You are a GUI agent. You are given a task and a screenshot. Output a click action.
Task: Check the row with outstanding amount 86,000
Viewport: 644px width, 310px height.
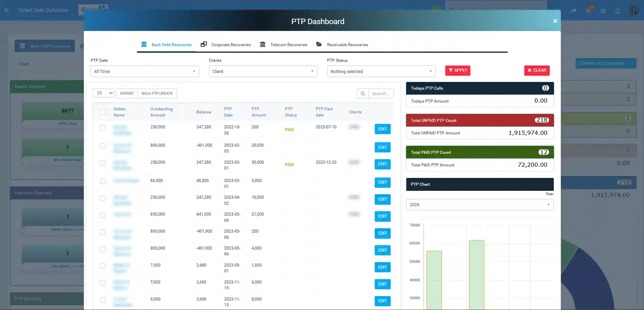pos(103,181)
